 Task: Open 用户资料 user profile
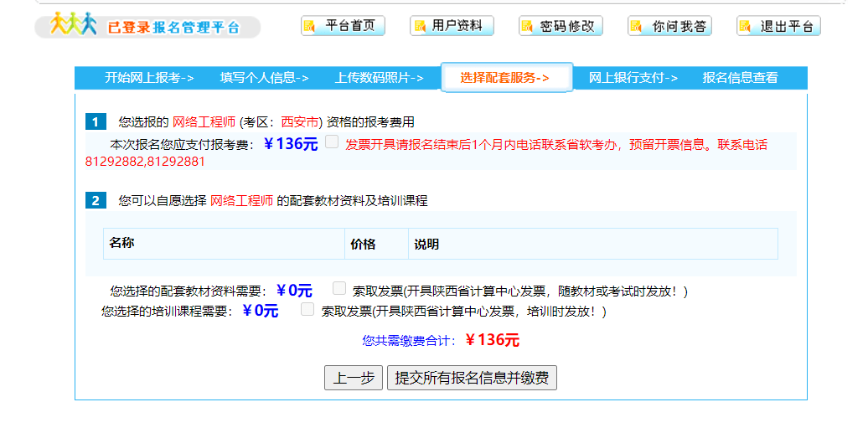(x=452, y=26)
